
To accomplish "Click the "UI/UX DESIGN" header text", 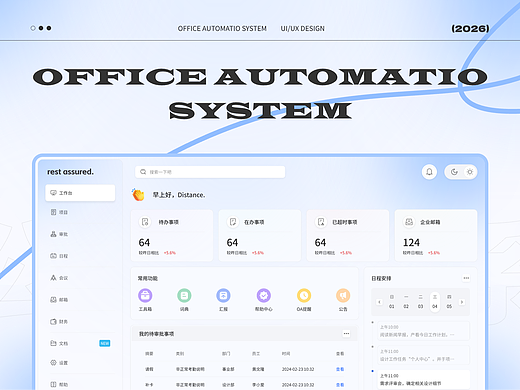I will coord(302,29).
